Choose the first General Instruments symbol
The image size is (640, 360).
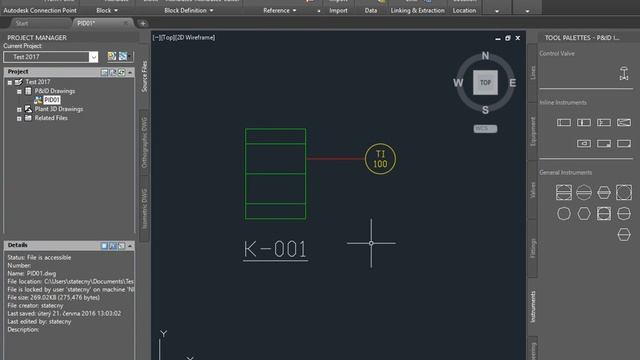point(564,192)
